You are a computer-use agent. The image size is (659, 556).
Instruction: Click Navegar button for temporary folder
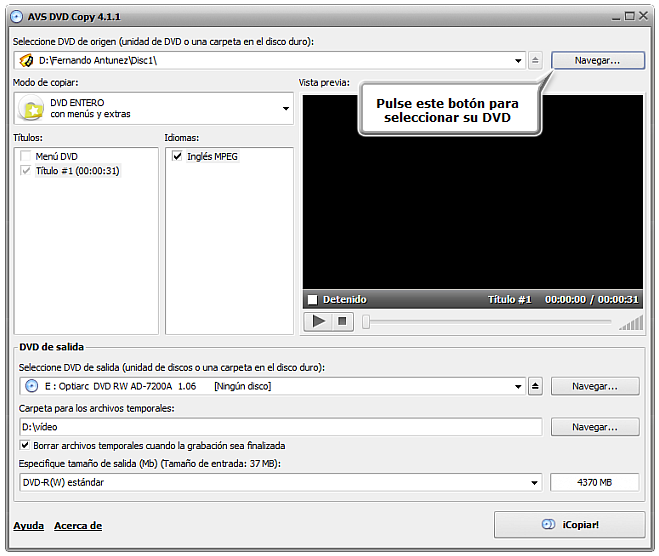click(x=595, y=427)
